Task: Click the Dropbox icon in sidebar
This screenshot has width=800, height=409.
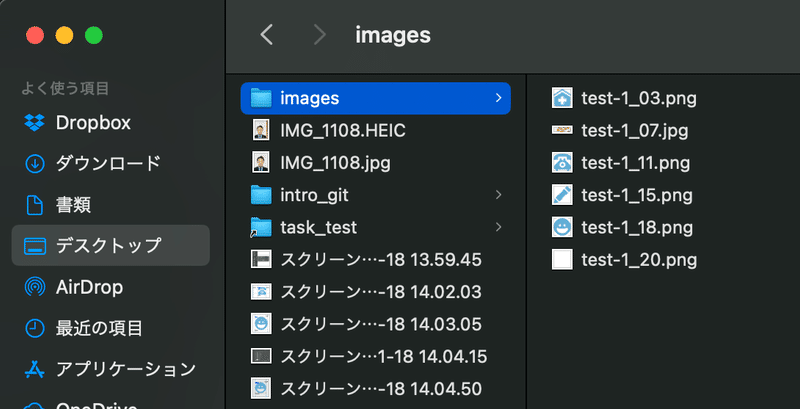Action: [35, 123]
